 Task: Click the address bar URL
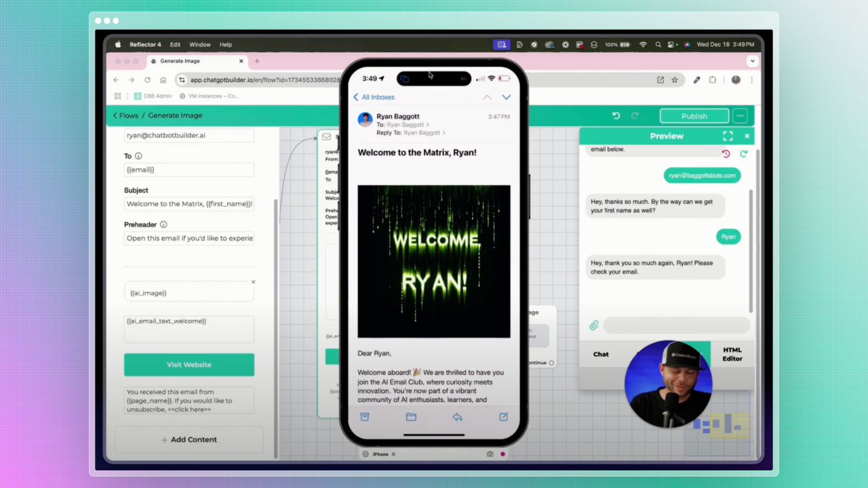click(264, 80)
